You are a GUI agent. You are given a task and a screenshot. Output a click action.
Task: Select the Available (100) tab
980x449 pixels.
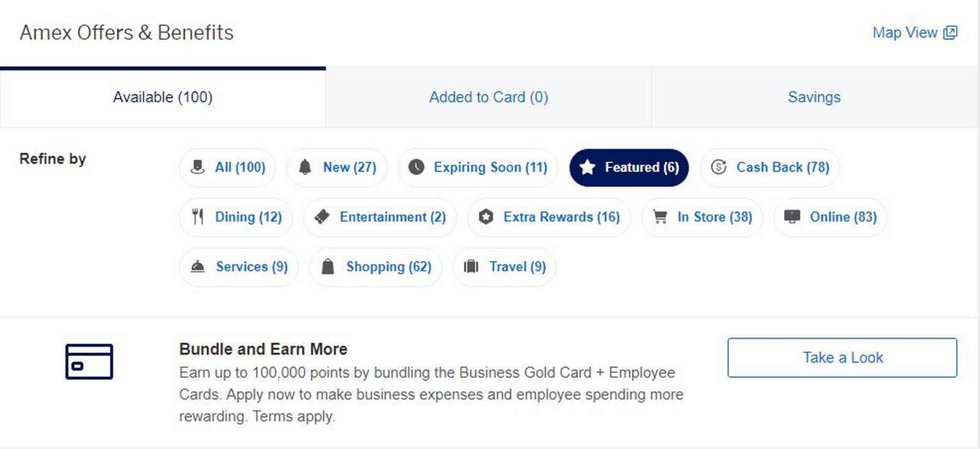[163, 97]
